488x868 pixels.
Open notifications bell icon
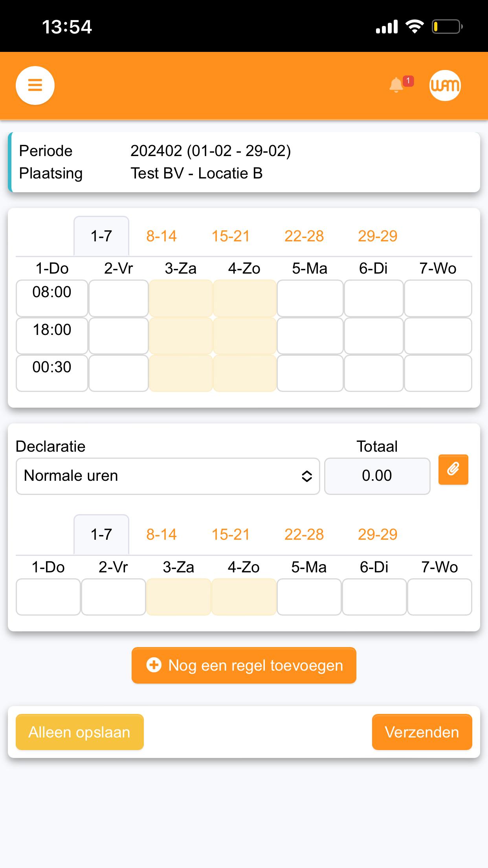coord(396,85)
